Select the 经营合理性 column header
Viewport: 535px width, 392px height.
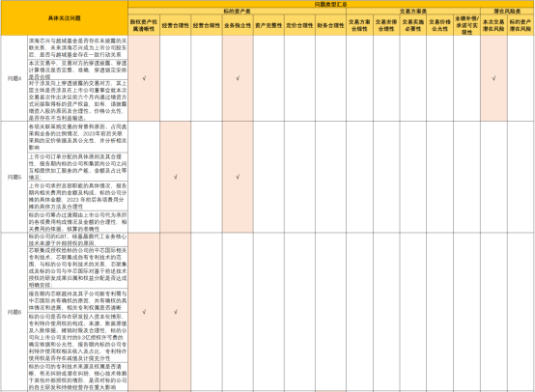pos(176,25)
